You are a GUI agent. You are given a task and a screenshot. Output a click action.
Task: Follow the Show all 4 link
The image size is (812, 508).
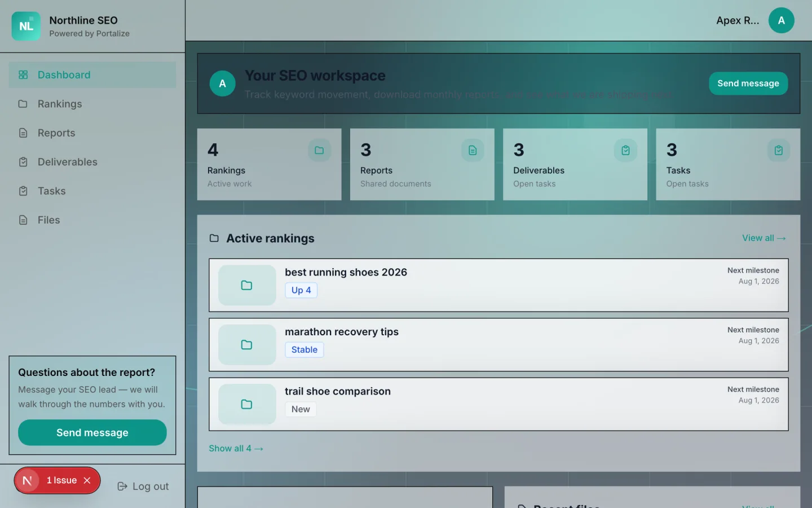pyautogui.click(x=236, y=448)
